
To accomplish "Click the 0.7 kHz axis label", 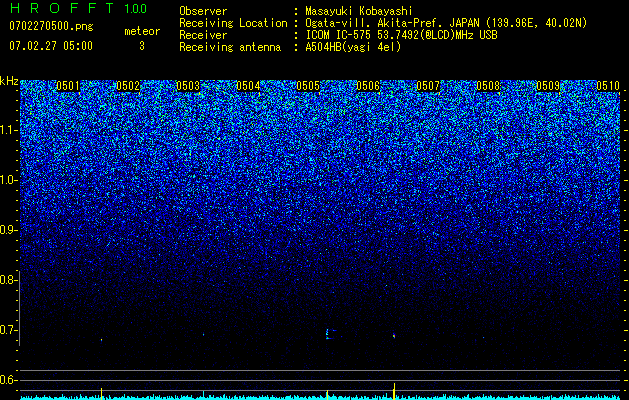I will 8,330.
